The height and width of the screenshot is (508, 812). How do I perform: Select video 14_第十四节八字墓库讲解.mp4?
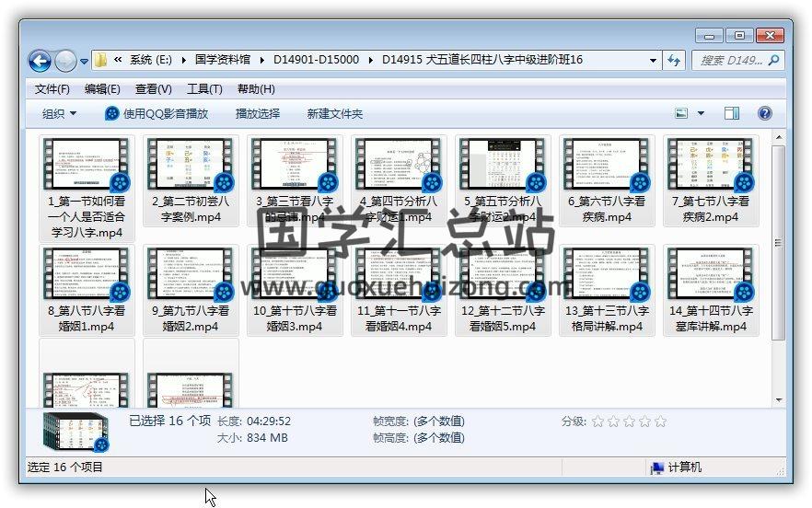pyautogui.click(x=711, y=291)
